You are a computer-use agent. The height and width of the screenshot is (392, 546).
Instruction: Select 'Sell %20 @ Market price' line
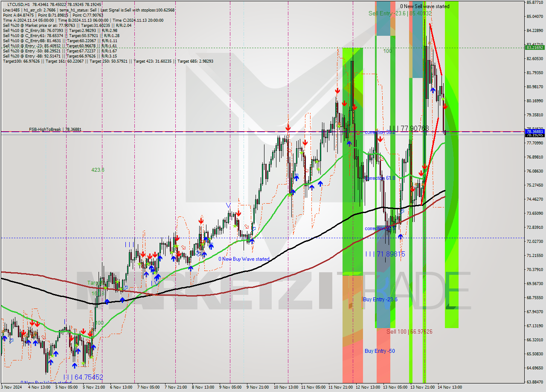point(67,25)
